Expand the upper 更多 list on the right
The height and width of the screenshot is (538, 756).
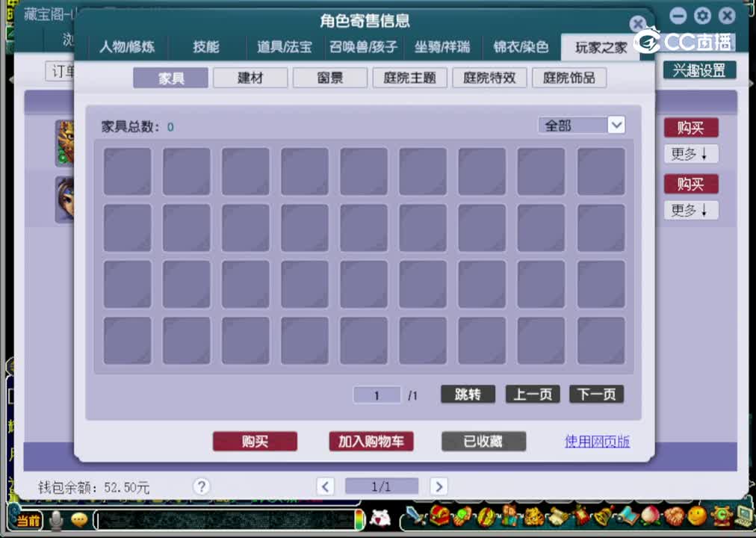pyautogui.click(x=690, y=154)
